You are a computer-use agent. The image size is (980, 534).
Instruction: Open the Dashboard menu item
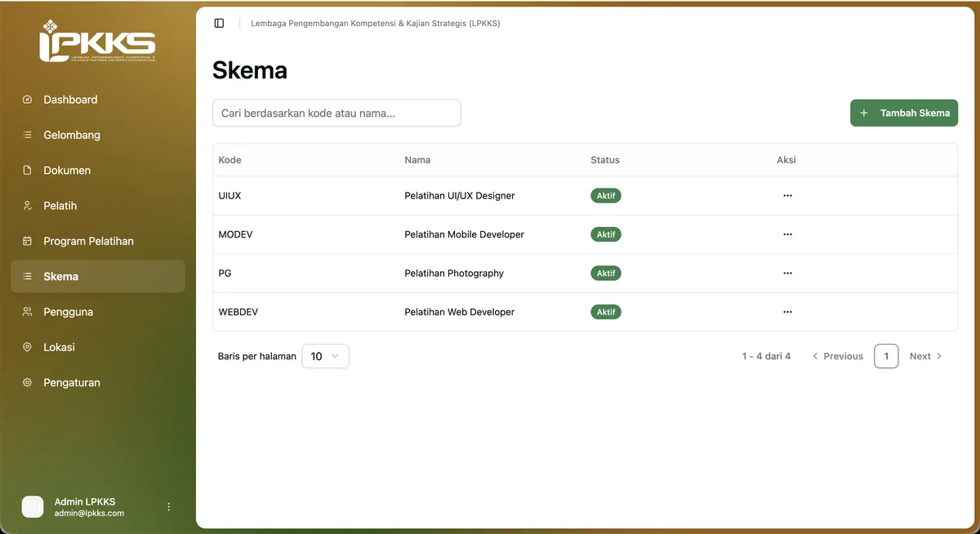pos(98,100)
